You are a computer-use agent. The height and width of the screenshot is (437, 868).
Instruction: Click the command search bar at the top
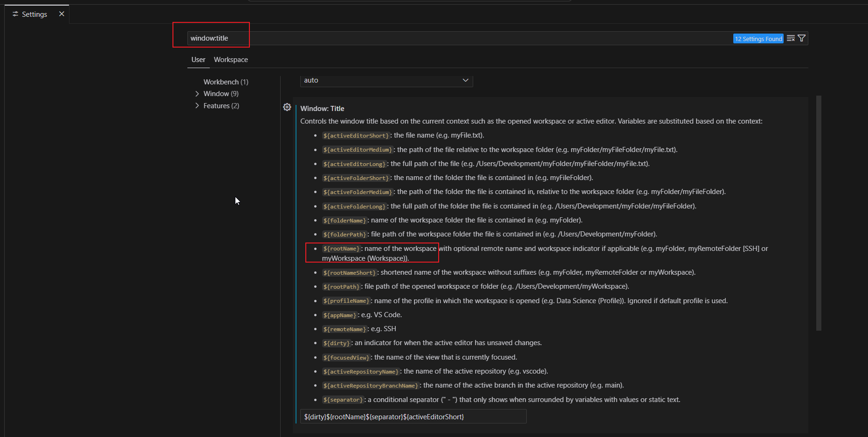(x=409, y=0)
